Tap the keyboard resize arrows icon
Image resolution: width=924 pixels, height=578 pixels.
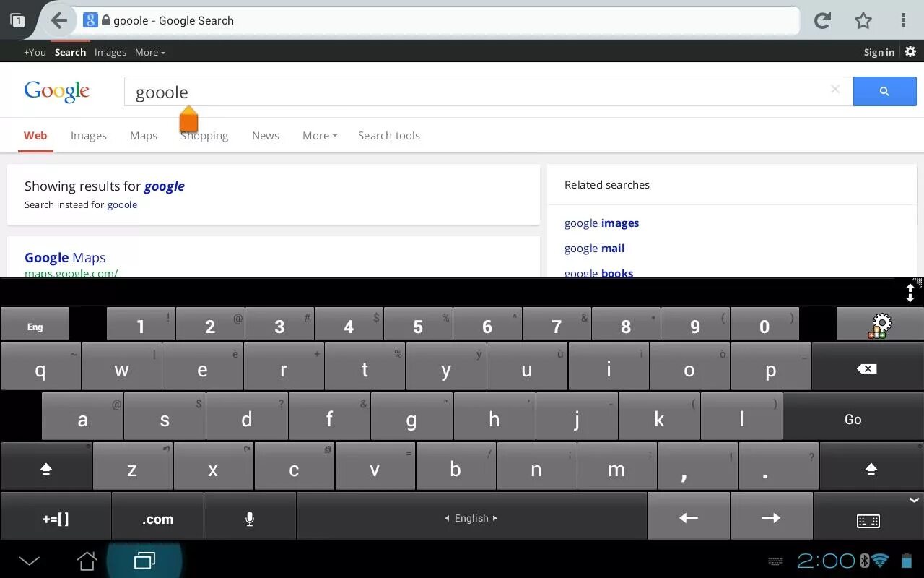[910, 293]
